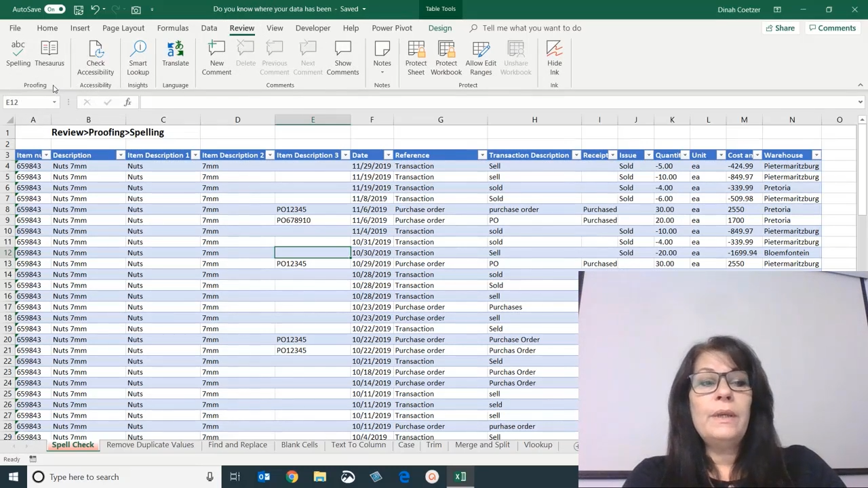Image resolution: width=868 pixels, height=488 pixels.
Task: Expand the Name Box dropdown arrow
Action: [54, 102]
